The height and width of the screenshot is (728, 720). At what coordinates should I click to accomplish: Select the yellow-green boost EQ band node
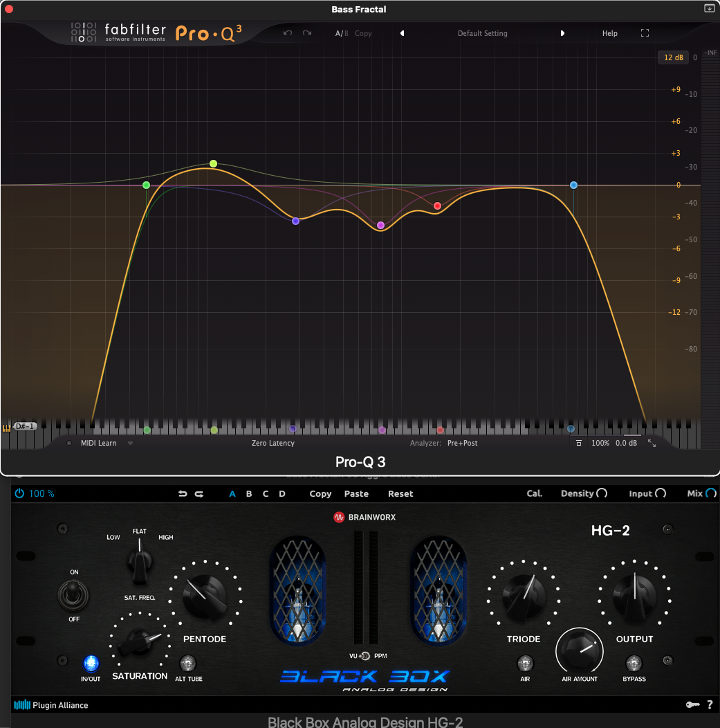214,163
